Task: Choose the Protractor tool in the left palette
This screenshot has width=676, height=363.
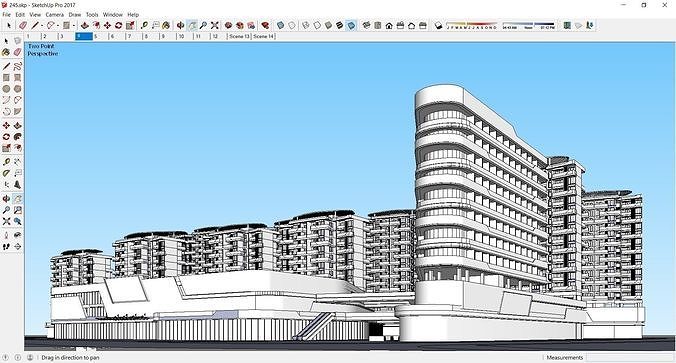Action: (6, 173)
